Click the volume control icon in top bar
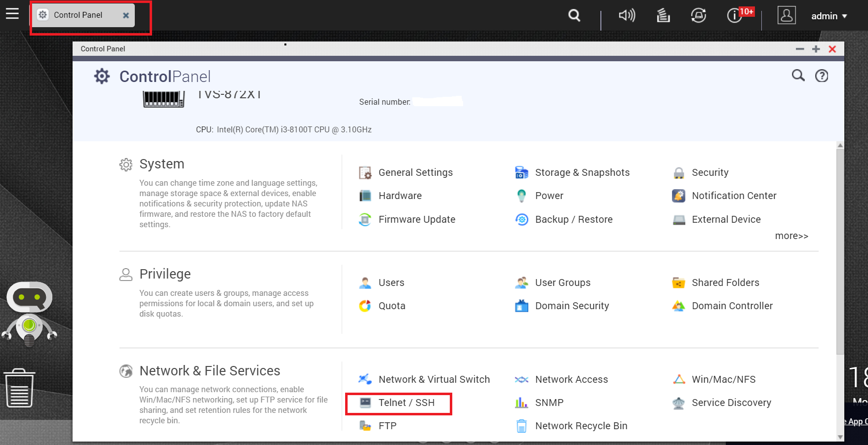Screen dimensions: 868x445 627,16
